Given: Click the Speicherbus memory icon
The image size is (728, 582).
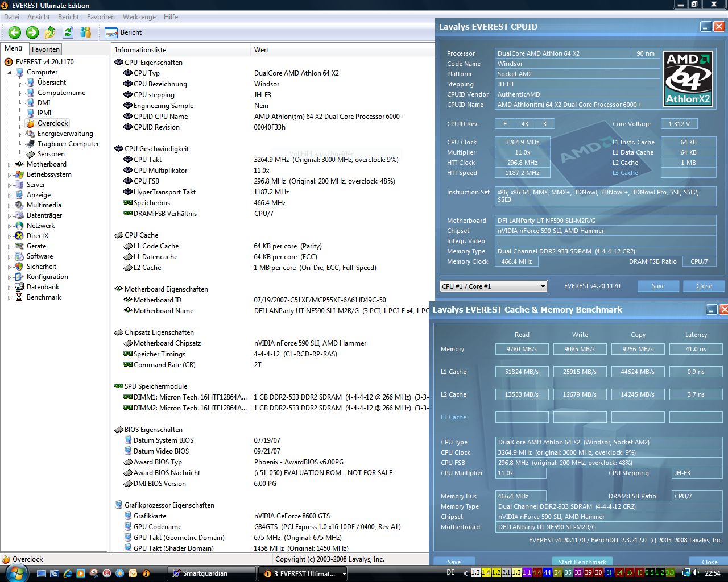Looking at the screenshot, I should pyautogui.click(x=128, y=203).
